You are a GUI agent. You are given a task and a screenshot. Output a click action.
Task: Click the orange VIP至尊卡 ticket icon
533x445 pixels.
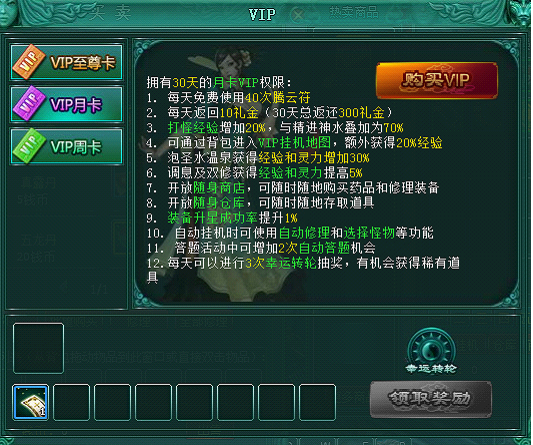click(29, 62)
